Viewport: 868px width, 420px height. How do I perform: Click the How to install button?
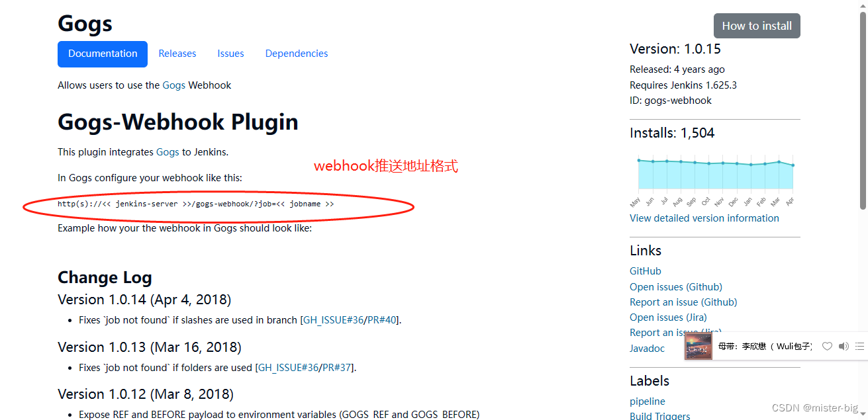click(x=757, y=25)
